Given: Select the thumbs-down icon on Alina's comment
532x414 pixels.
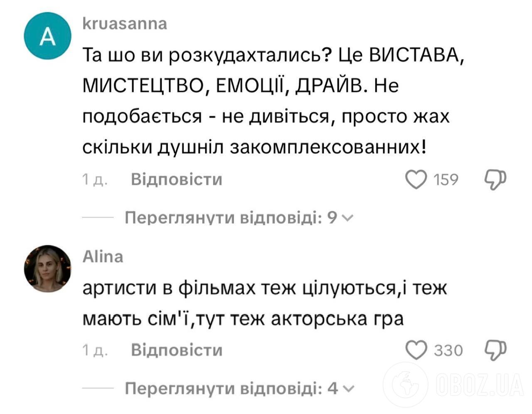Looking at the screenshot, I should 495,350.
